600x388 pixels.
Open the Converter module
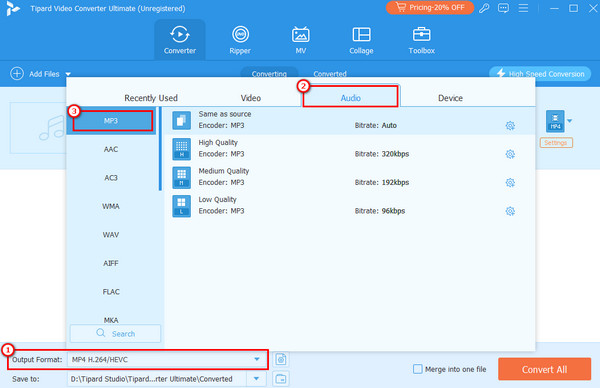(x=179, y=40)
